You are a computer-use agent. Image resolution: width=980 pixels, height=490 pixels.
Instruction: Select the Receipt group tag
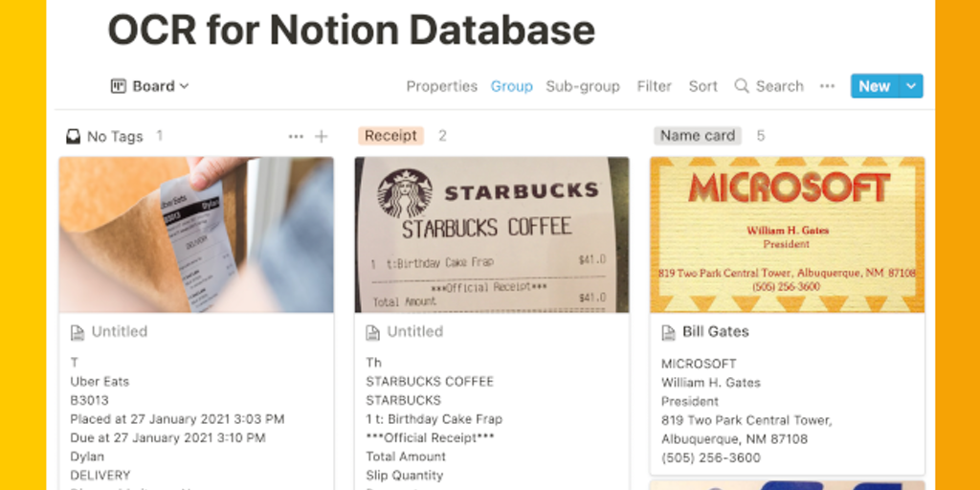click(x=390, y=136)
